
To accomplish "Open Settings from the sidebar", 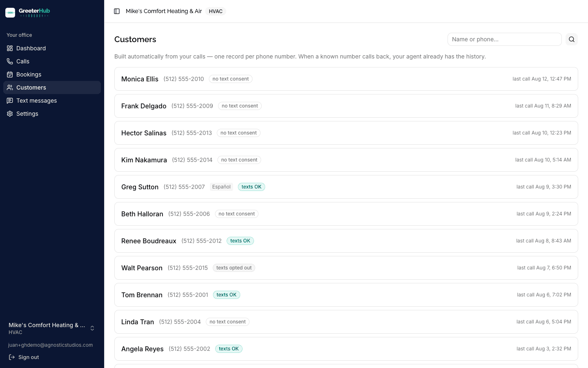I will click(52, 114).
